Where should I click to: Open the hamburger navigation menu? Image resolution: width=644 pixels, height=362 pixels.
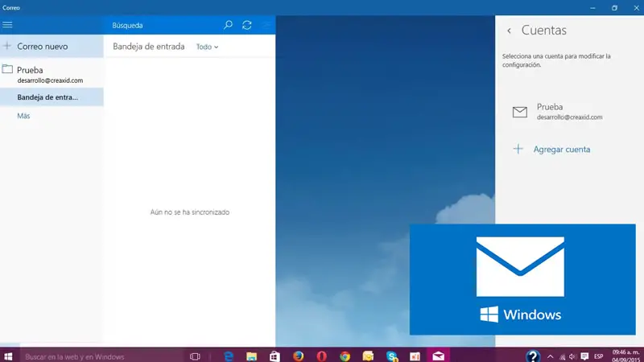pyautogui.click(x=7, y=25)
